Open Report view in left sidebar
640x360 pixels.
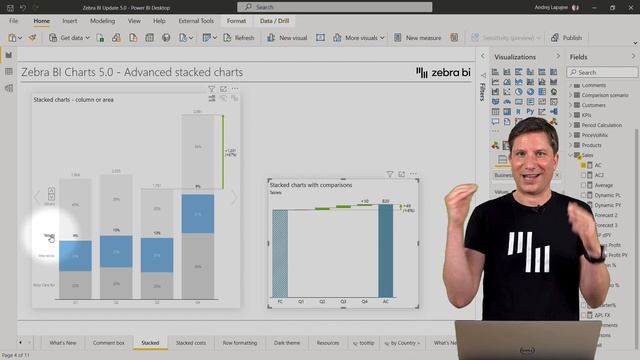(x=9, y=55)
